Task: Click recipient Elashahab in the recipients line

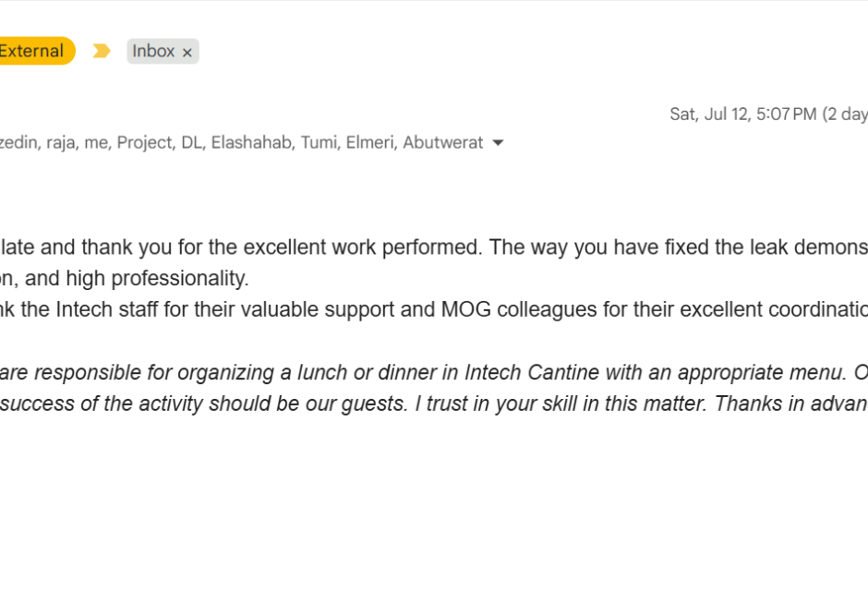Action: click(x=251, y=143)
